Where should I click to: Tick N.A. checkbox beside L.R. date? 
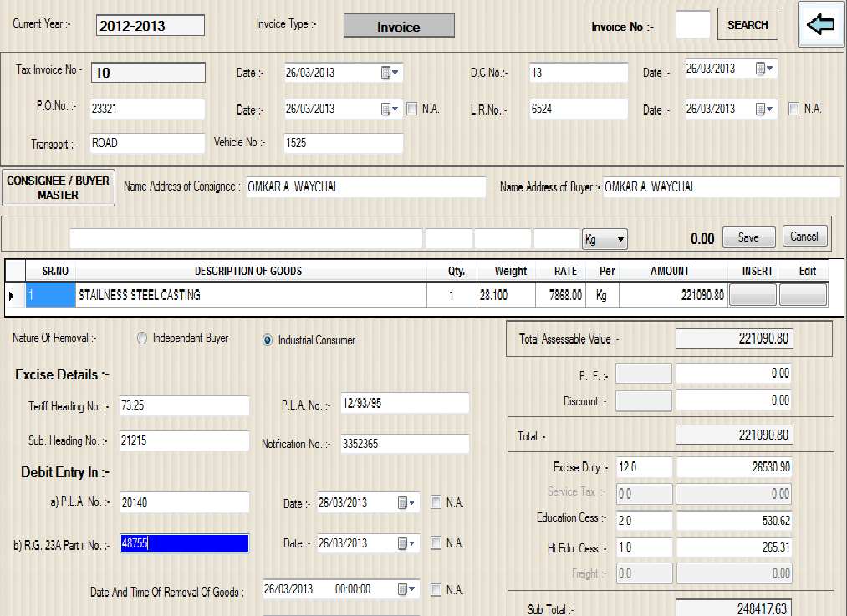[794, 109]
